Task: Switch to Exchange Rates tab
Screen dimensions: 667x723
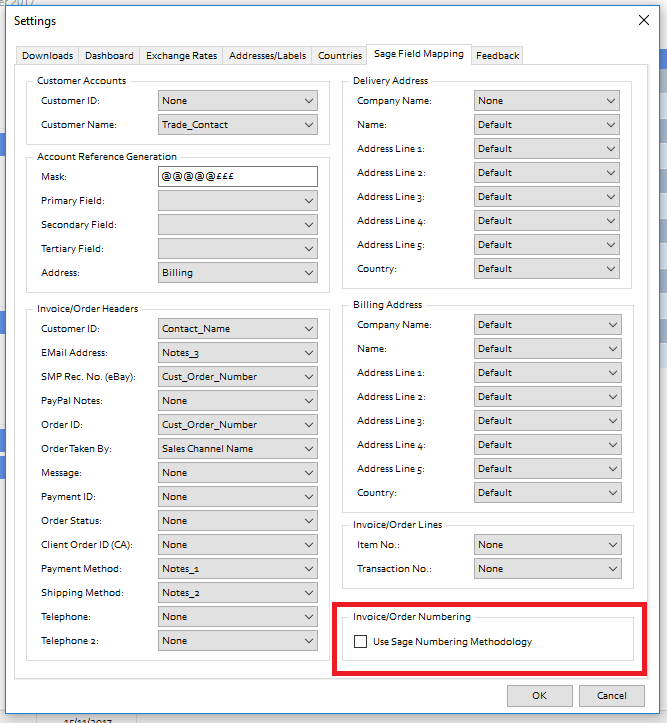Action: pyautogui.click(x=182, y=55)
